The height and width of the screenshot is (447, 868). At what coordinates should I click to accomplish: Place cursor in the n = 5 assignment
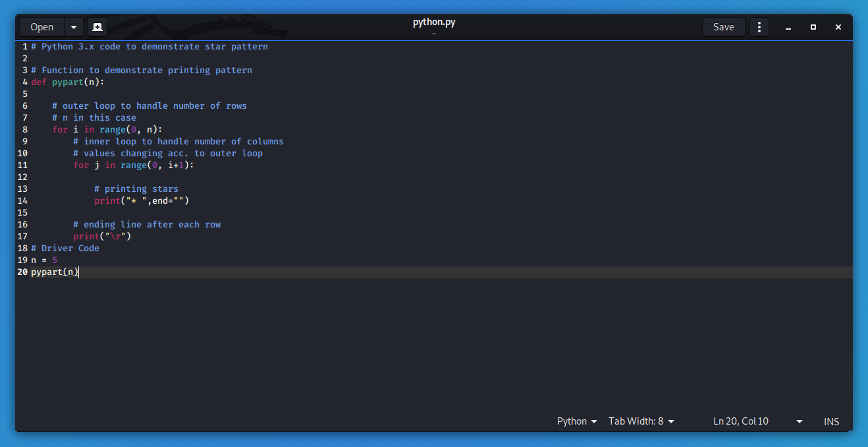click(43, 260)
